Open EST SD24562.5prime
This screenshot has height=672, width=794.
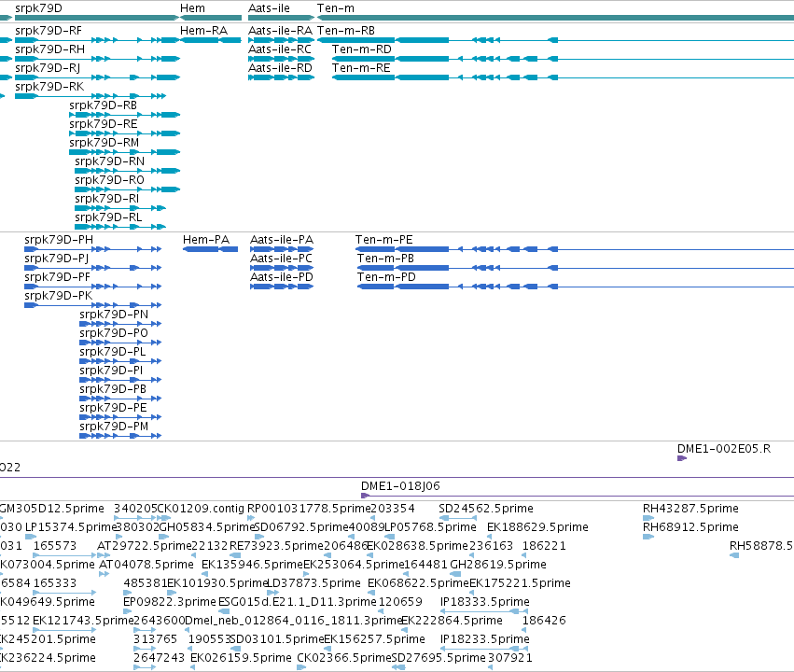point(486,509)
